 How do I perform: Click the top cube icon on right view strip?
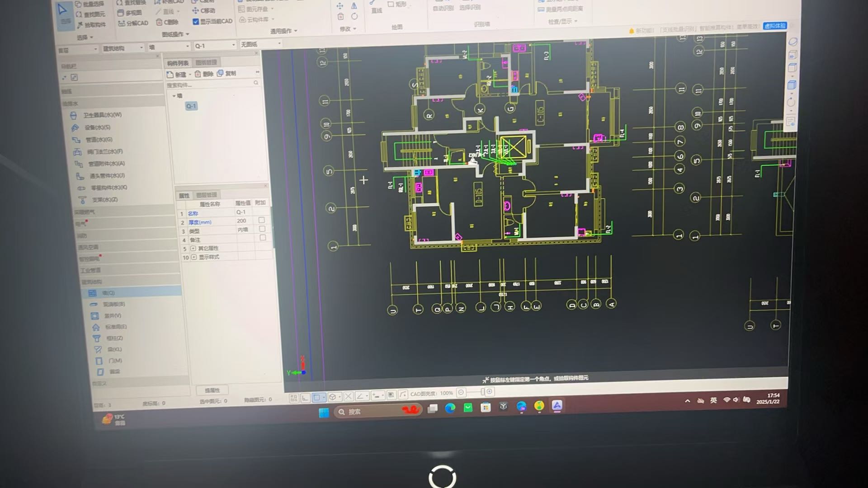coord(792,55)
